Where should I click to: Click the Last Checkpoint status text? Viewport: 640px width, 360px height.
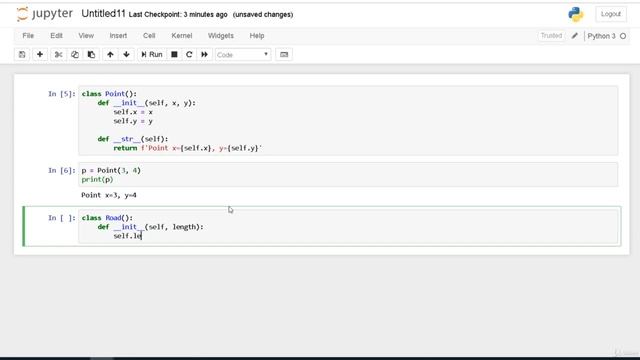(x=178, y=15)
